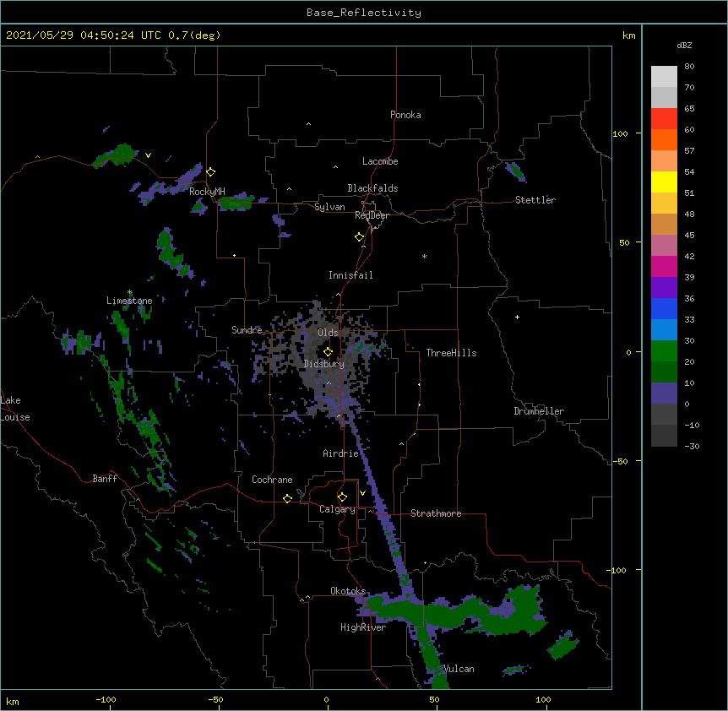
Task: Click the dBZ legend heading
Action: point(684,45)
